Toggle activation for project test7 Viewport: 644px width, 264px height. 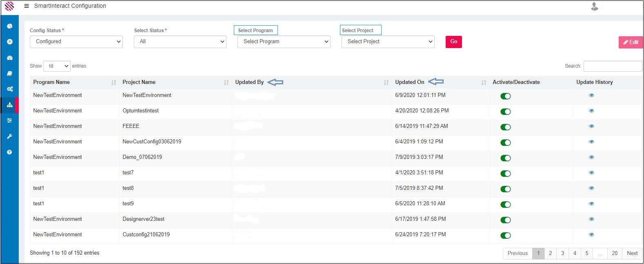[505, 174]
